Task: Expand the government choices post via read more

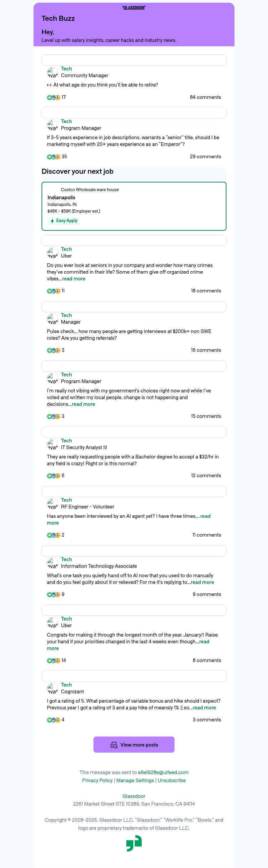Action: 83,404
